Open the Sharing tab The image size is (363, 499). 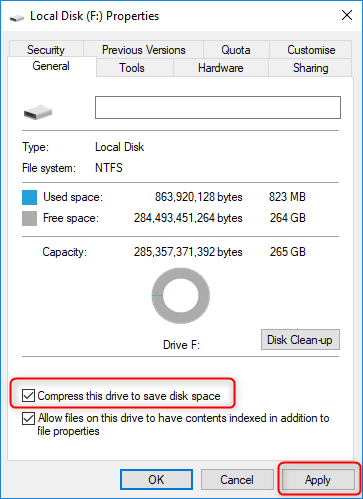click(310, 68)
